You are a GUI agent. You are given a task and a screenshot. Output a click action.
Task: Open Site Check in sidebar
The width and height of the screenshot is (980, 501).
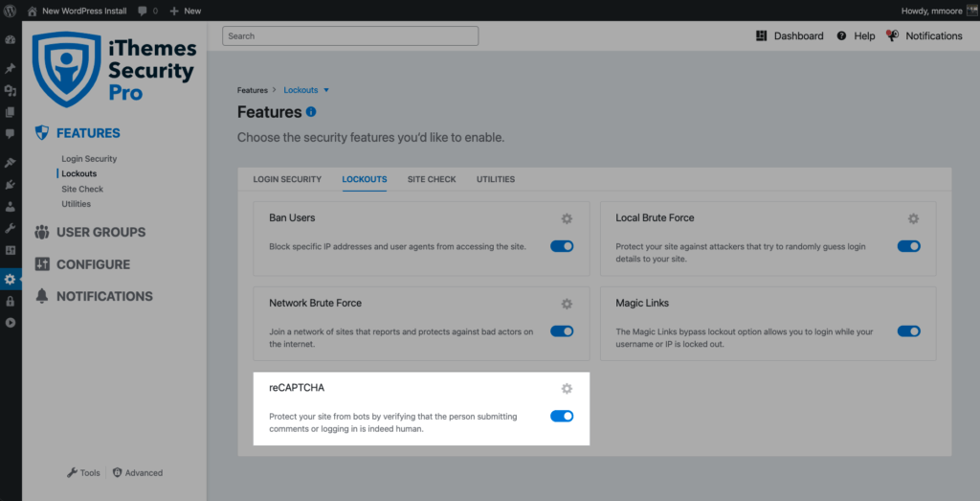click(x=82, y=189)
